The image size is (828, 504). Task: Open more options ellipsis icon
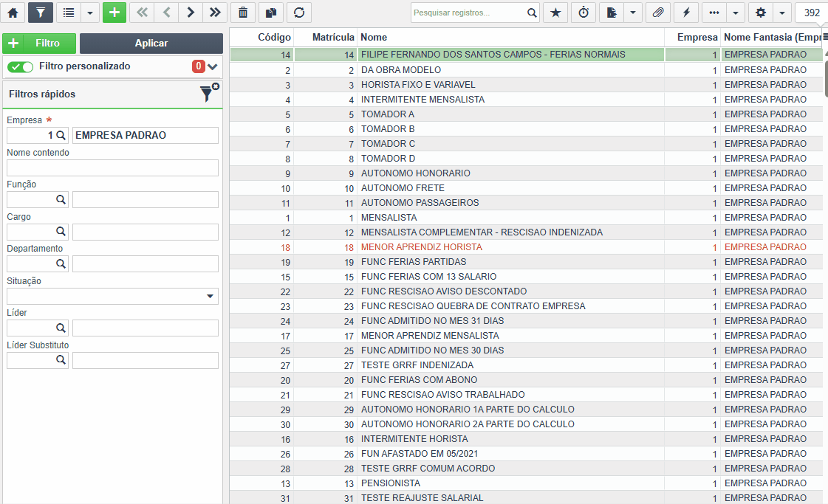coord(714,13)
